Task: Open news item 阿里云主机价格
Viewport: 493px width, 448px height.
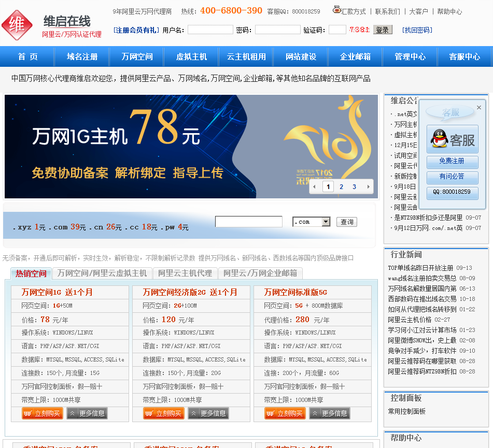Action: tap(410, 320)
